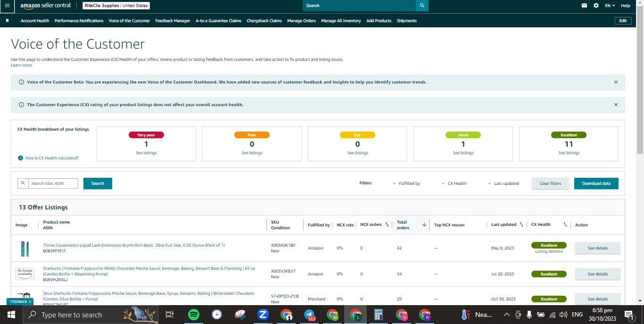Sort by Last updated column arrows
The image size is (644, 324).
[521, 224]
